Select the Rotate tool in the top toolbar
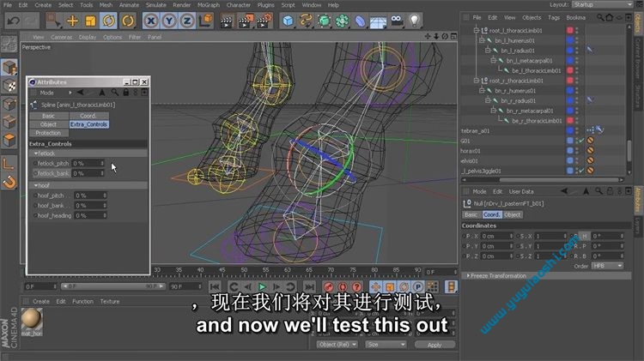 click(109, 20)
